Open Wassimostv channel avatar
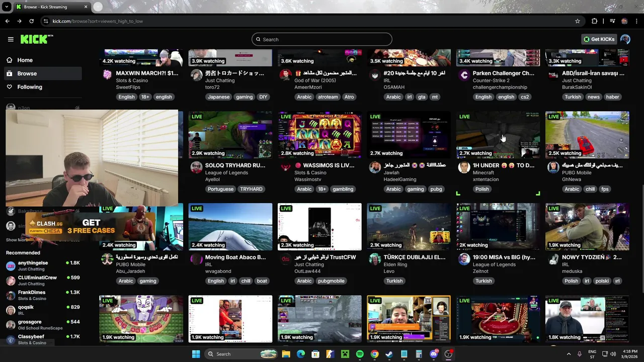 (x=286, y=167)
